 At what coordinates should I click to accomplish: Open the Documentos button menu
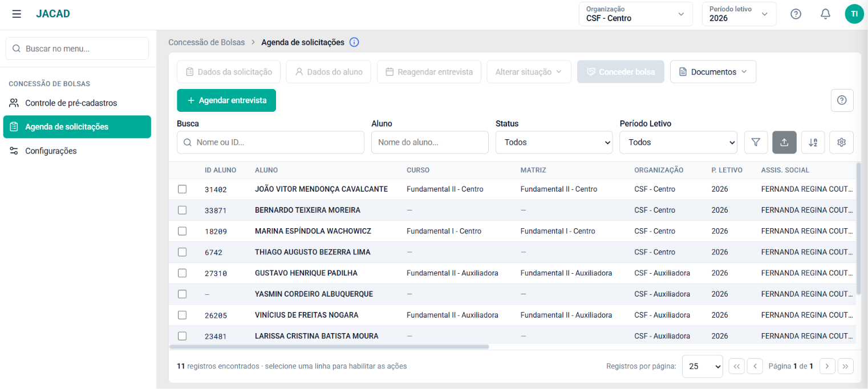click(x=713, y=72)
